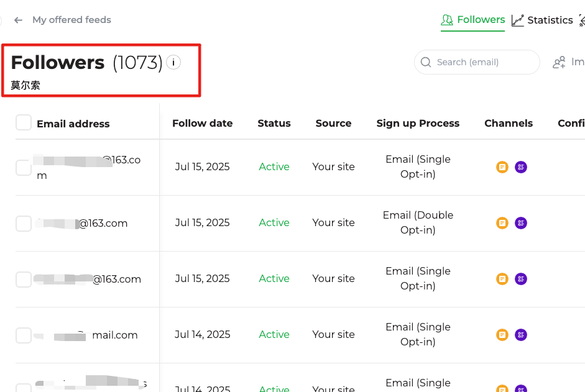585x392 pixels.
Task: Open the info icon next to Followers count
Action: pyautogui.click(x=173, y=62)
